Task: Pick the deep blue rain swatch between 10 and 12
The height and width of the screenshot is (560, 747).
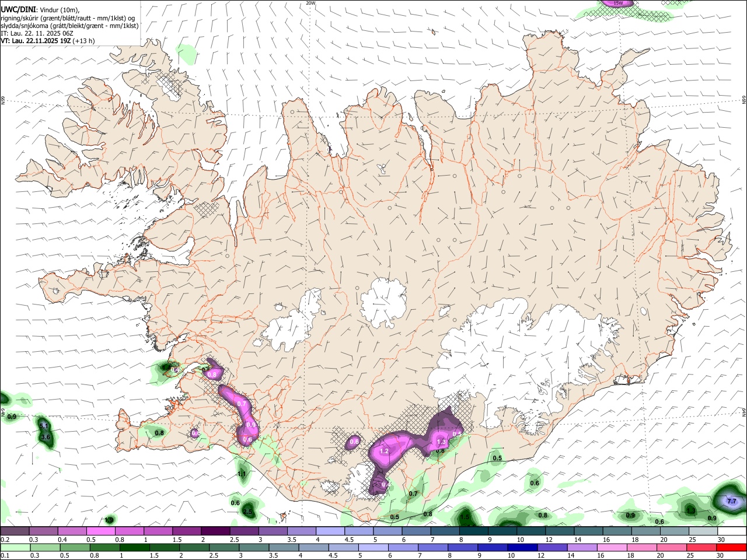Action: 522,547
